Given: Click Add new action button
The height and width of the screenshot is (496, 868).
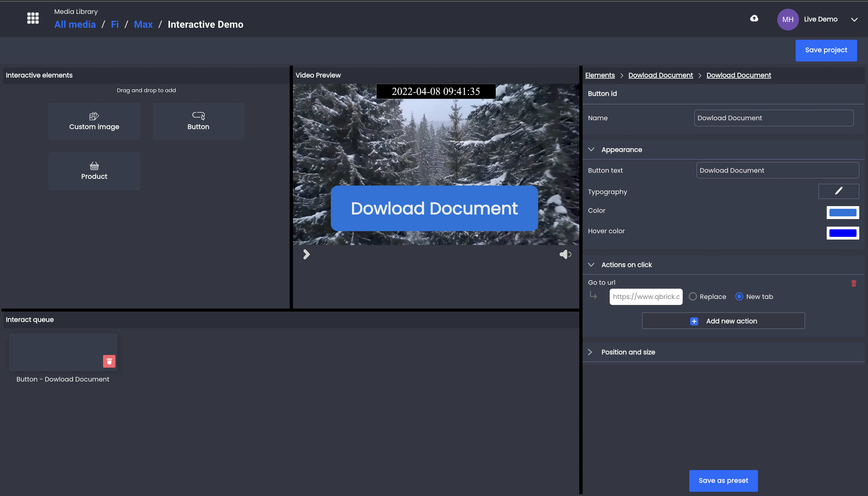Looking at the screenshot, I should [724, 321].
